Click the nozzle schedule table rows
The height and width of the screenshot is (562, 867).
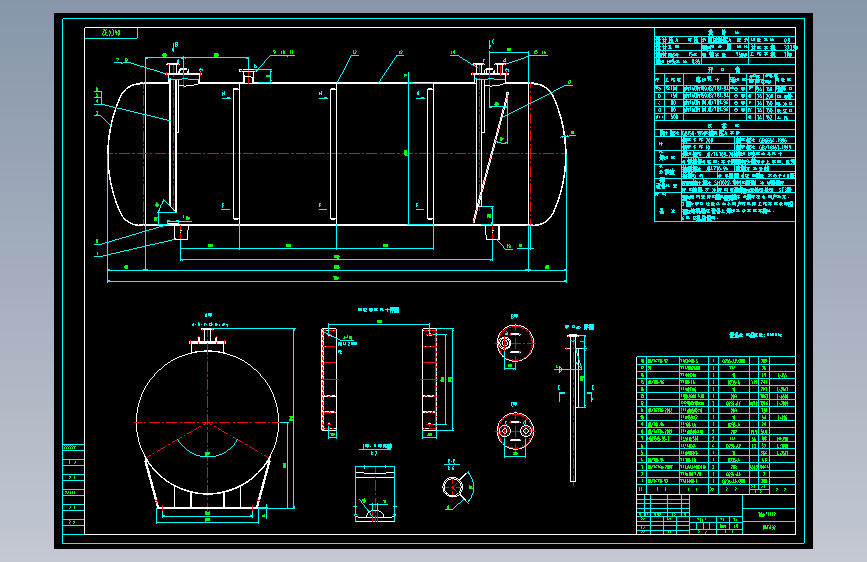(725, 102)
